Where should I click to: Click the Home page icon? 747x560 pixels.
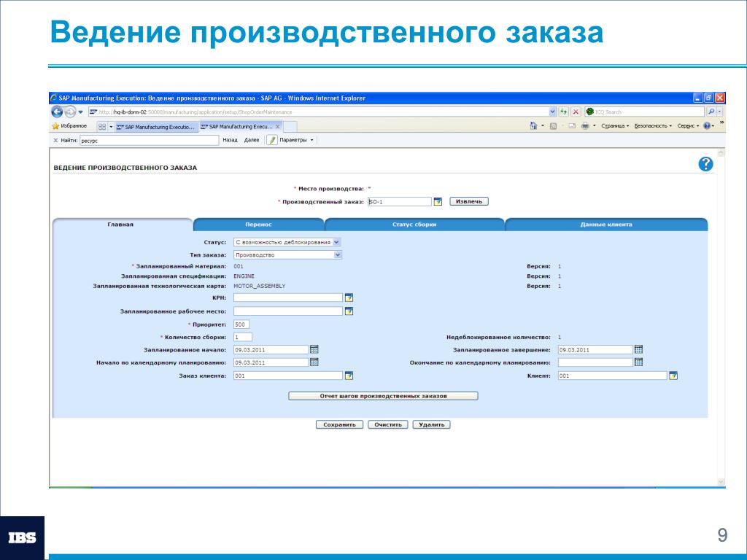pyautogui.click(x=533, y=126)
